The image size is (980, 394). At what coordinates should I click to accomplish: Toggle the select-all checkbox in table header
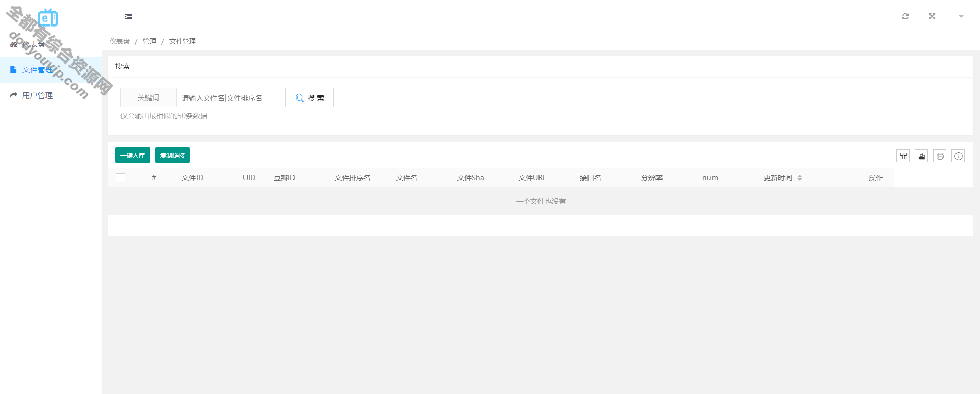(120, 178)
